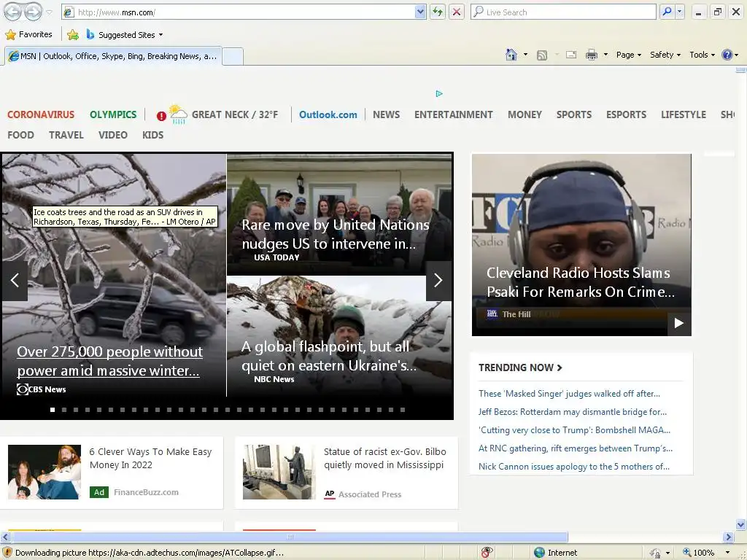The image size is (747, 560).
Task: Open the Safety menu
Action: [x=665, y=55]
